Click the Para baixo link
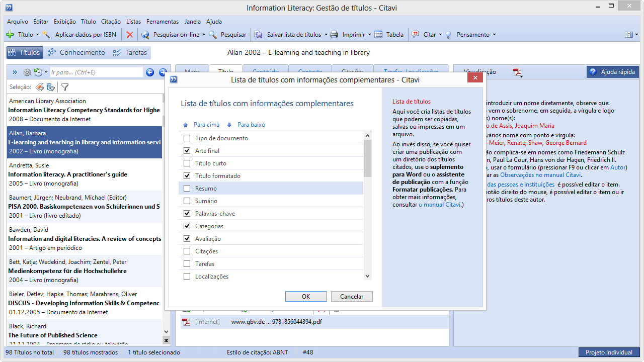The image size is (644, 362). [x=251, y=125]
